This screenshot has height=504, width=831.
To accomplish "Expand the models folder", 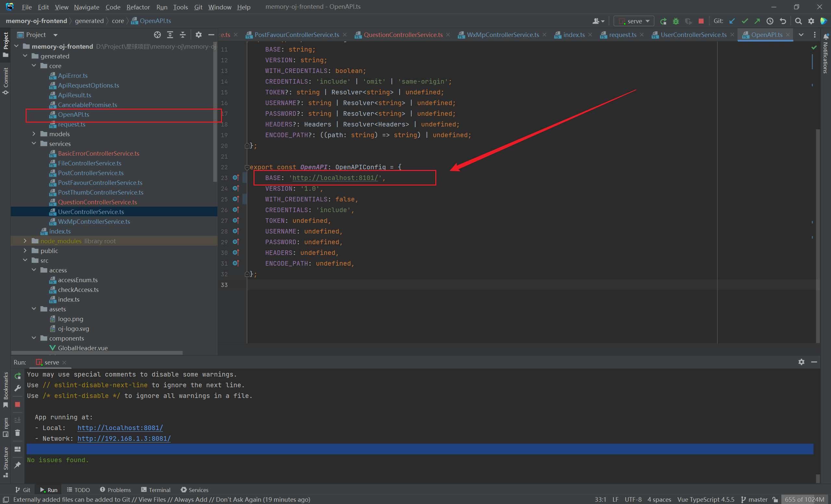I will point(34,134).
